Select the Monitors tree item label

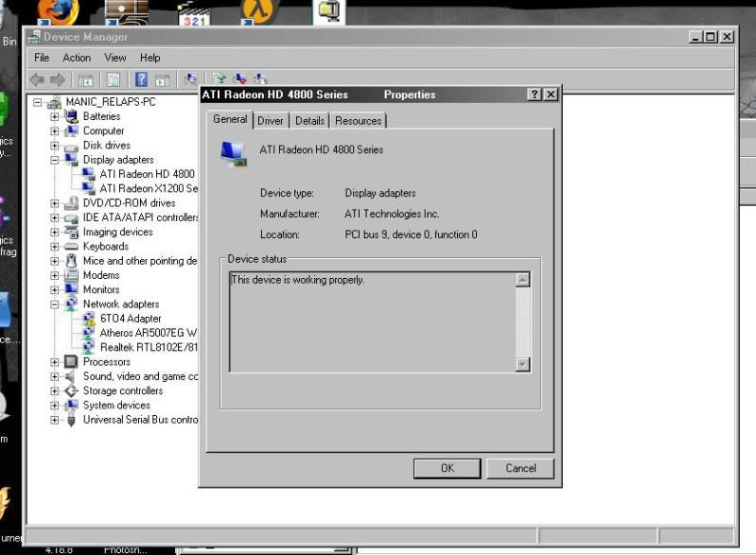tap(101, 289)
